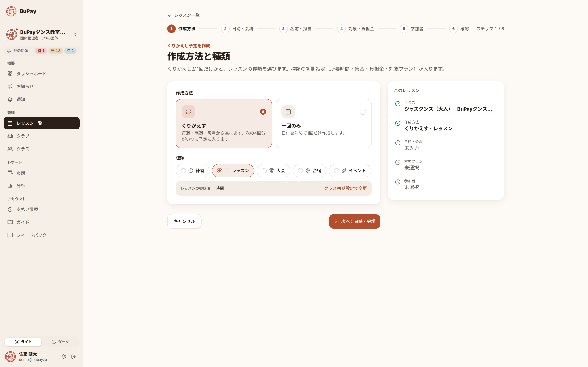This screenshot has width=588, height=367.
Task: Click 次へ:日時・会場 button
Action: point(354,221)
